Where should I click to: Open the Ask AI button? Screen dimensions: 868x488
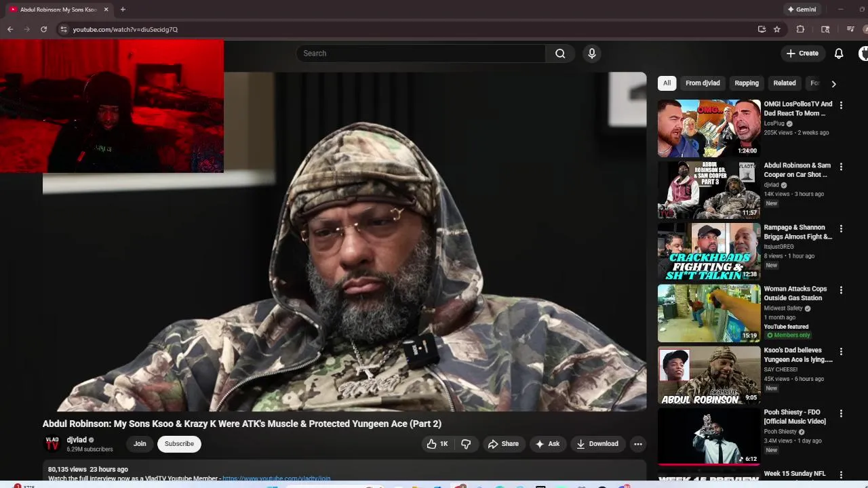point(547,444)
